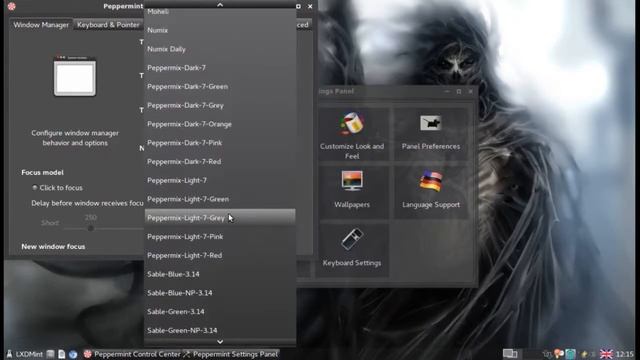Switch to the Window Manager tab
640x360 pixels.
point(41,25)
